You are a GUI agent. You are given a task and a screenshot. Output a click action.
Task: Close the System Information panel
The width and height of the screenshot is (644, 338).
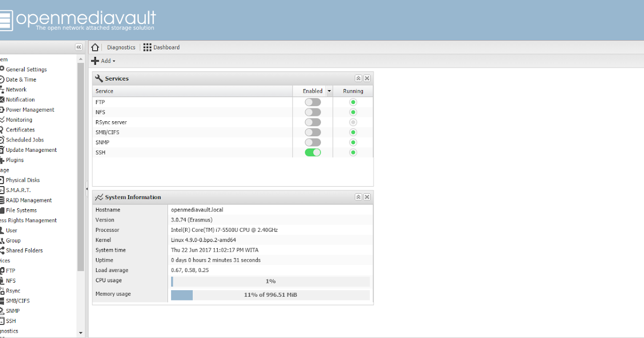pos(367,197)
